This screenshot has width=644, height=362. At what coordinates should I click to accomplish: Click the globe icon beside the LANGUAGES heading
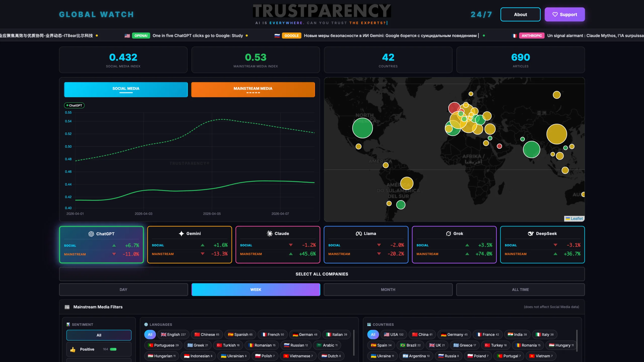coord(146,325)
